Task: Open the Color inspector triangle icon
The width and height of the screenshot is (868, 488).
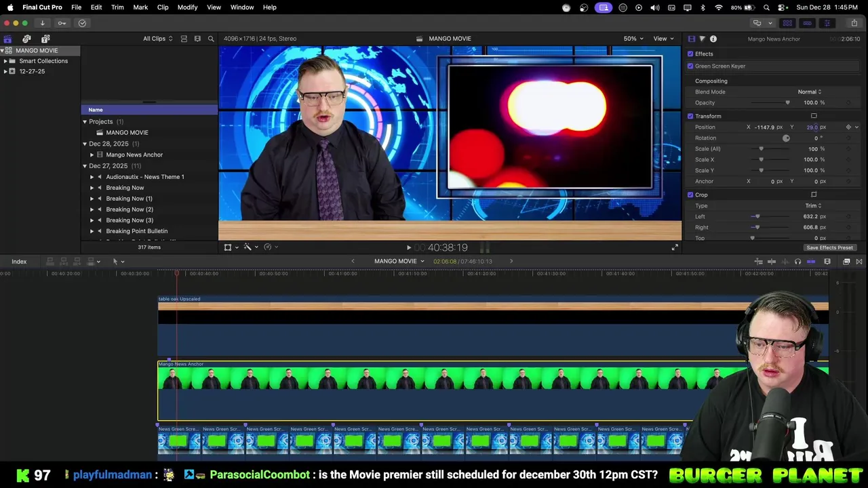Action: [703, 39]
